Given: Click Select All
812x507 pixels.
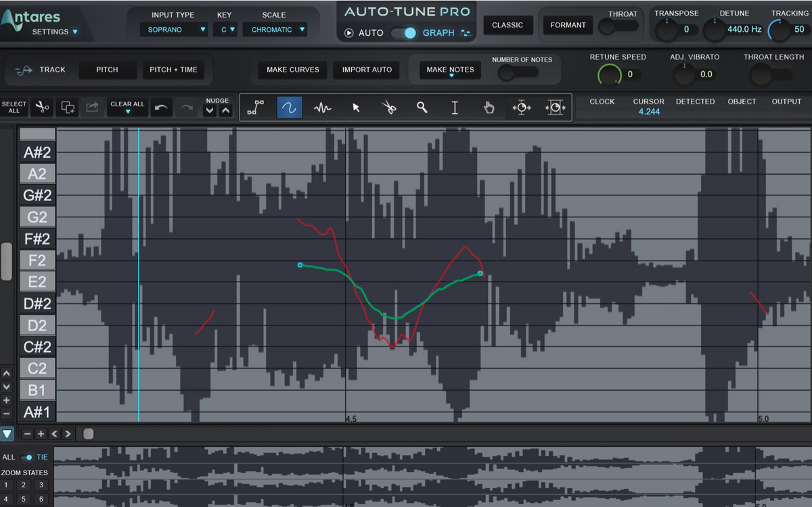Looking at the screenshot, I should (14, 107).
